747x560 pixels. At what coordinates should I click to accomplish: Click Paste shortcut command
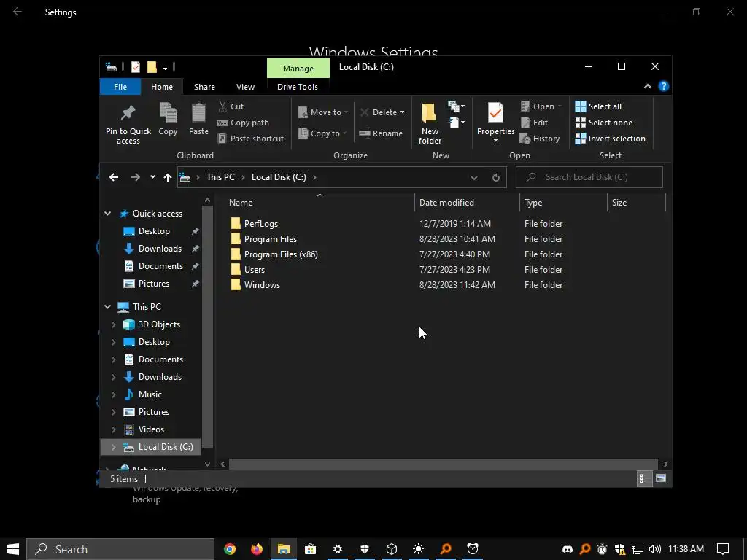pos(251,139)
